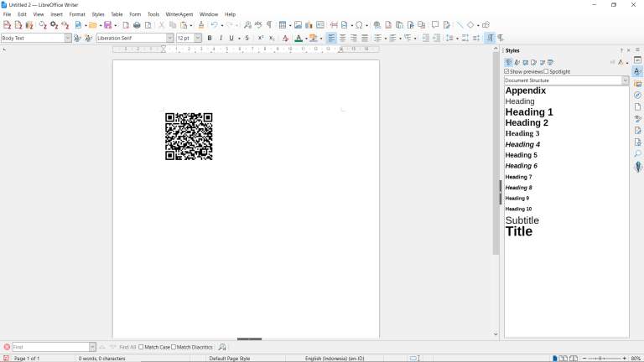The image size is (644, 362).
Task: Click Undo toolbar icon
Action: [x=214, y=25]
